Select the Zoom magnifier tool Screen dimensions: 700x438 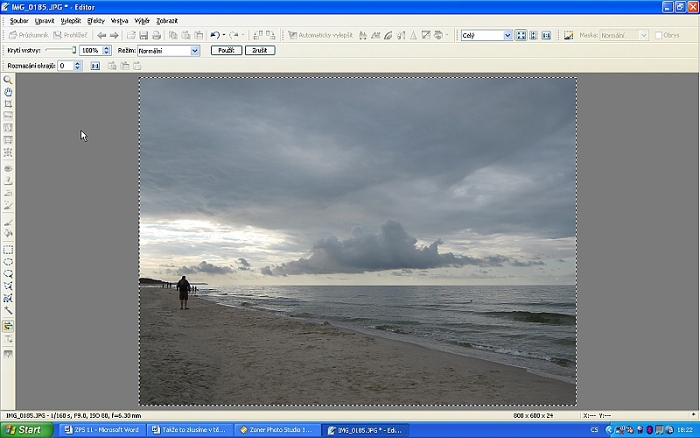[x=8, y=79]
